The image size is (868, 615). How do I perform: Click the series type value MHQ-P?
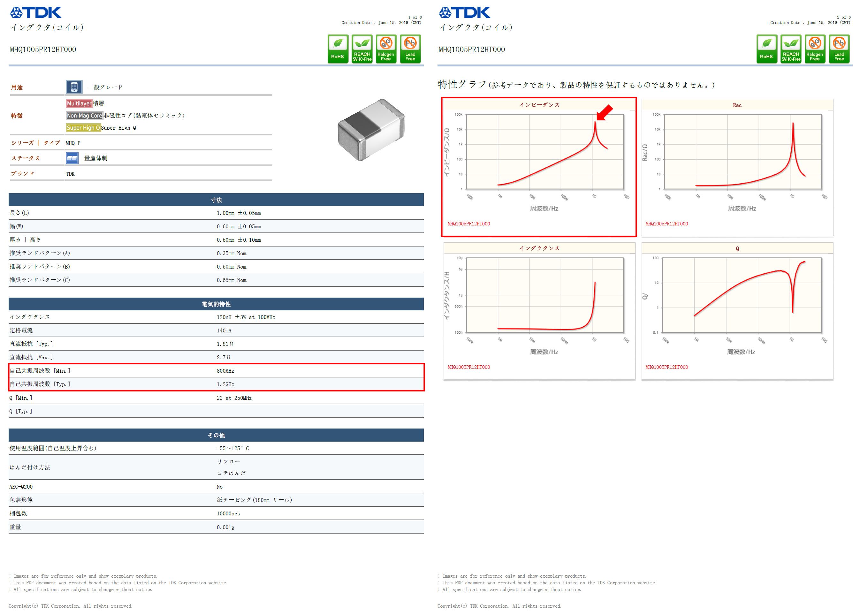click(73, 143)
